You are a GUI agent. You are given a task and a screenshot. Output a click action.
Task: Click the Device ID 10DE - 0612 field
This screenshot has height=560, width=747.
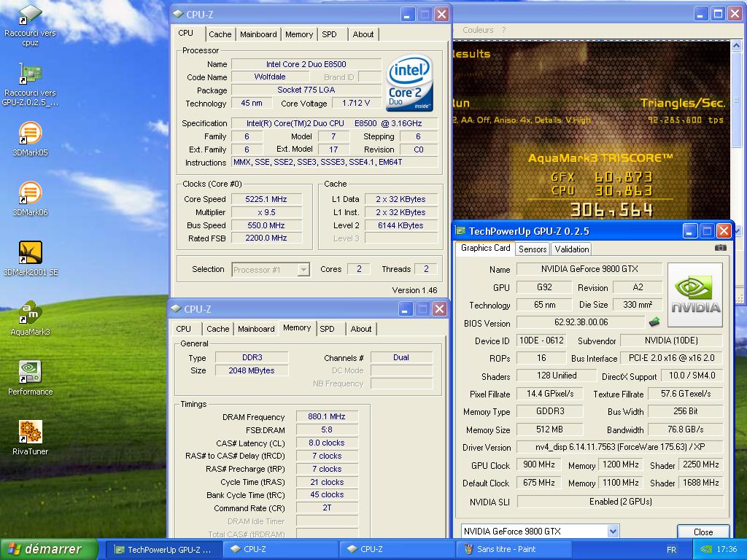click(x=542, y=341)
